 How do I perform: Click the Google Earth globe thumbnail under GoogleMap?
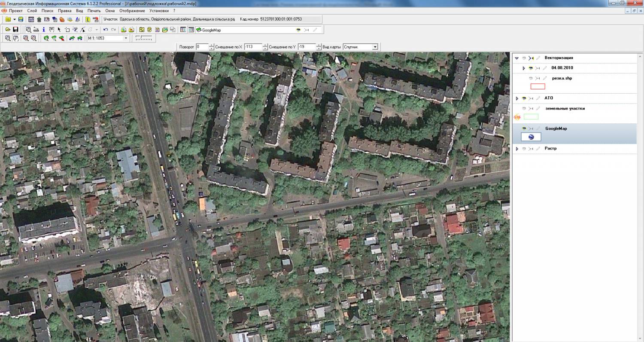coord(531,137)
